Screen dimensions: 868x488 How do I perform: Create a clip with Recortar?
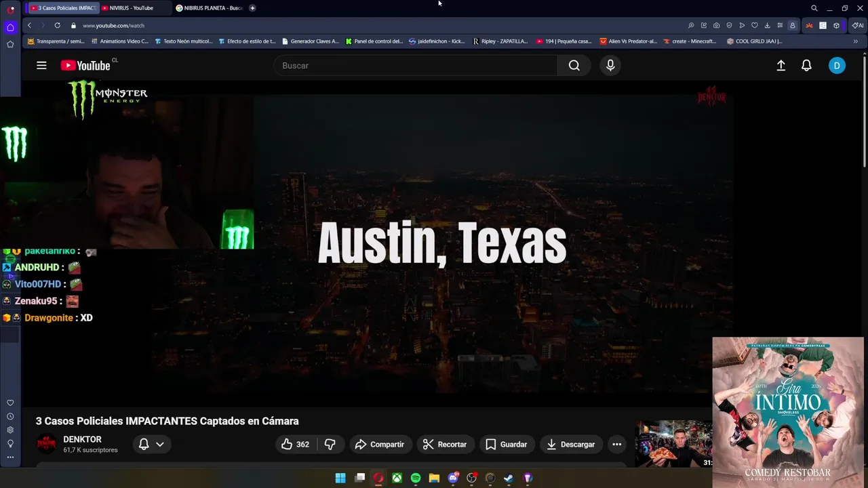(445, 445)
